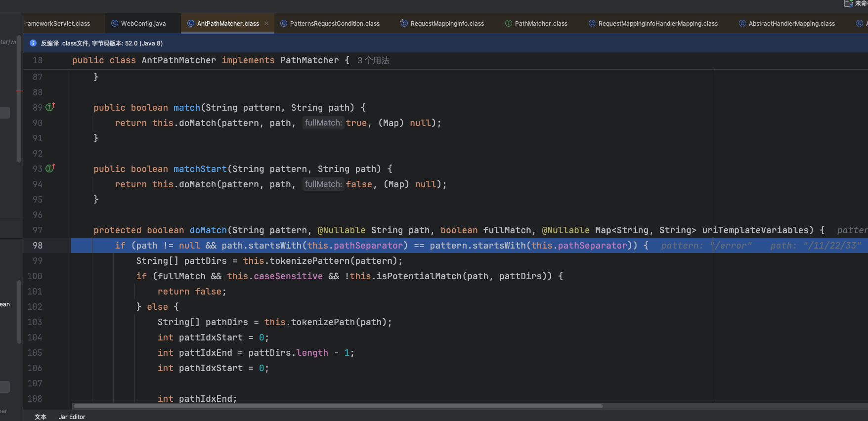Click the AbstractHandlerMapping.class tab icon

[x=742, y=23]
